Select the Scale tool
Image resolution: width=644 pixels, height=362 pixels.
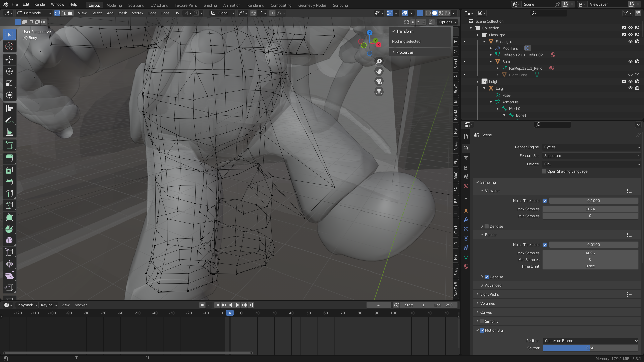coord(9,83)
